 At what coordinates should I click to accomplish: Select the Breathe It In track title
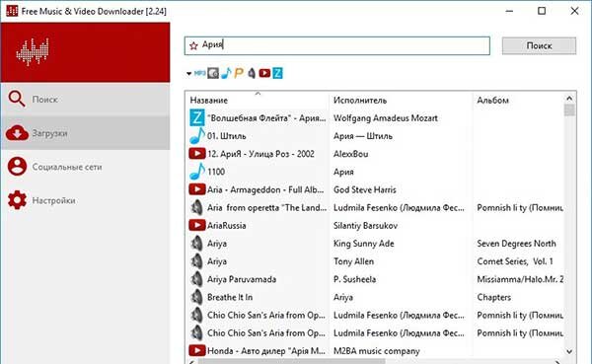tap(230, 297)
